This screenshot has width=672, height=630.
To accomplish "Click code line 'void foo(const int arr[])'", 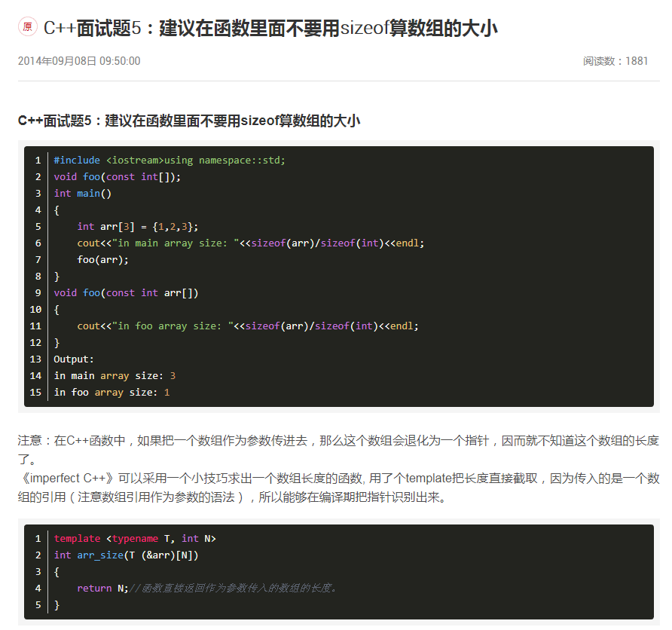I will [x=126, y=292].
